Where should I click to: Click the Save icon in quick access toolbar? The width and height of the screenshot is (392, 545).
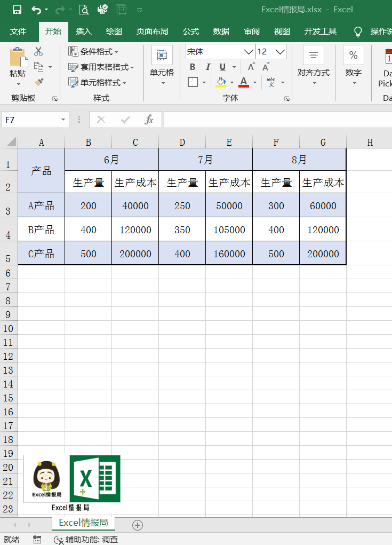click(17, 10)
